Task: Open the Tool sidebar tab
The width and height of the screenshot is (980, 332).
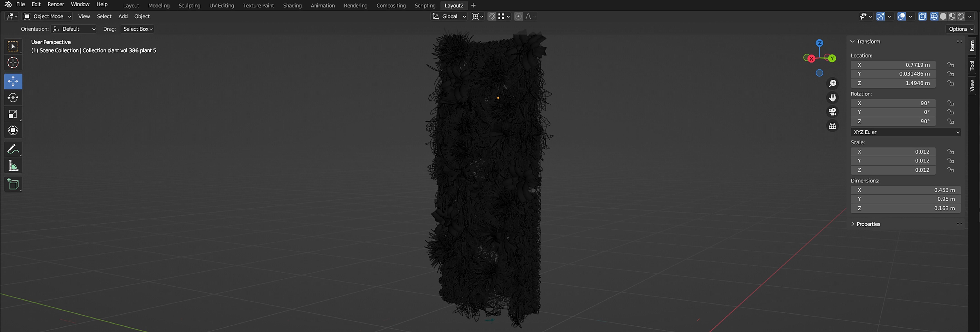Action: [x=972, y=66]
